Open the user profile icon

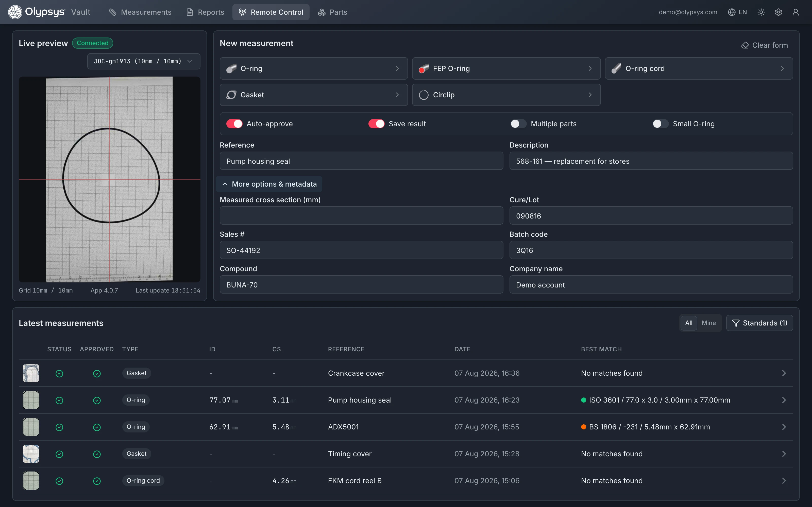(x=796, y=12)
